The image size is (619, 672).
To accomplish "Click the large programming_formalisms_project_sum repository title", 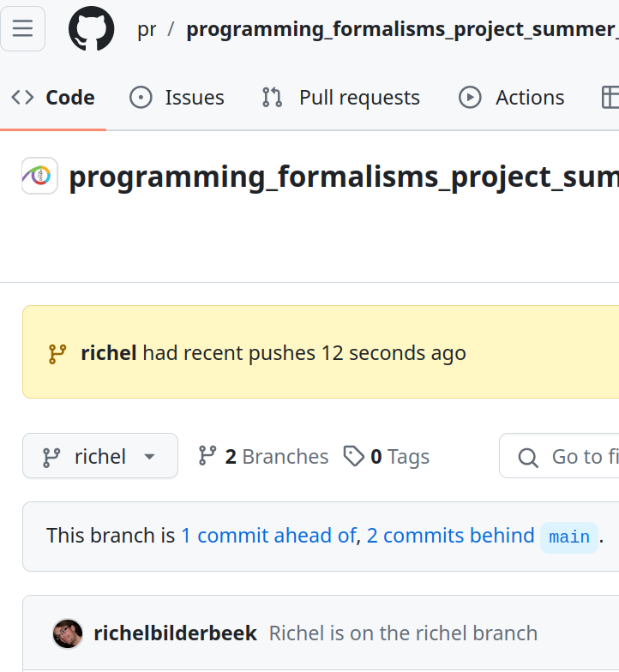I will click(x=344, y=177).
